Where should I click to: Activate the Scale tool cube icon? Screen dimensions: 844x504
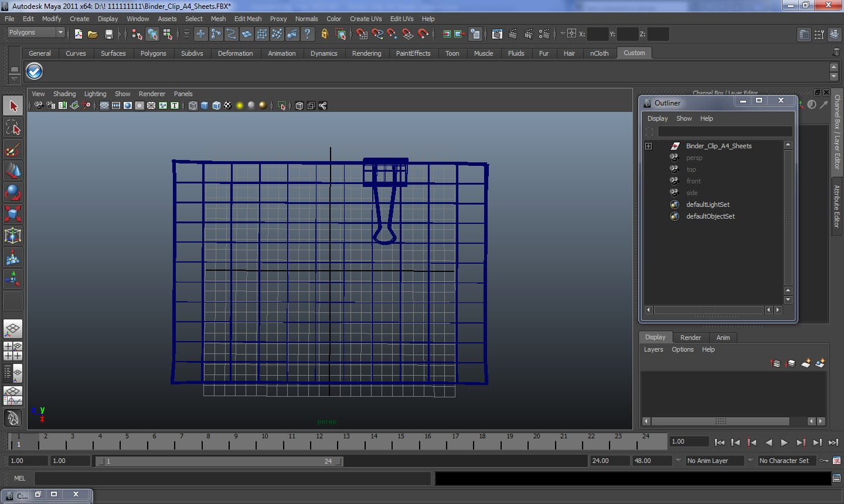tap(13, 214)
